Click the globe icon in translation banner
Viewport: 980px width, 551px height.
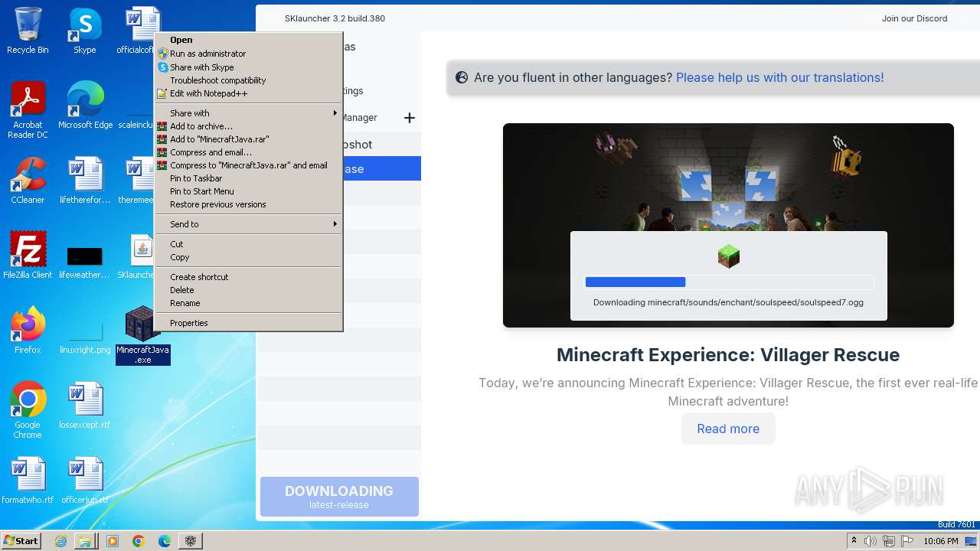click(462, 77)
